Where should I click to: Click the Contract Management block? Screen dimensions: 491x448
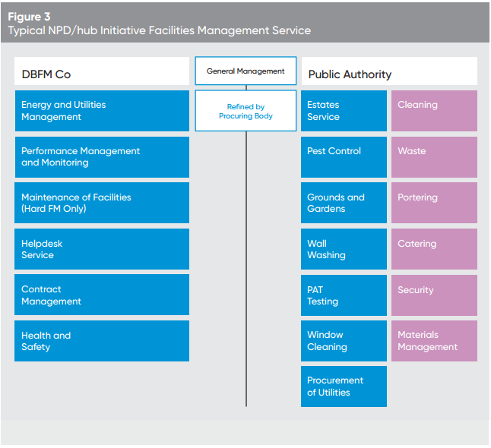coord(102,295)
